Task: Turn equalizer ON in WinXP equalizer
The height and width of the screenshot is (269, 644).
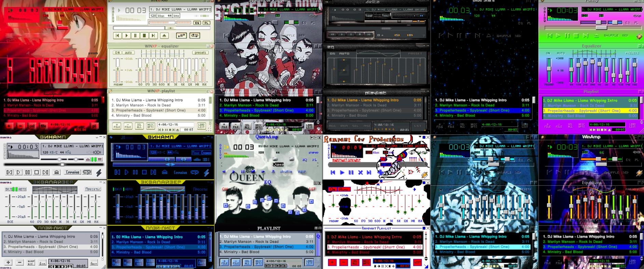Action: 118,53
